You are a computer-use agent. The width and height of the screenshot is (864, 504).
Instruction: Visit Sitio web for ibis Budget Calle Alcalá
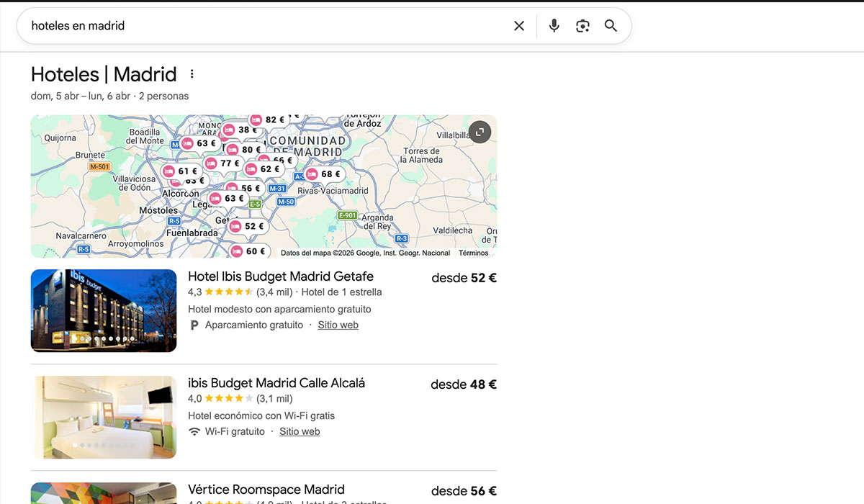click(x=300, y=431)
